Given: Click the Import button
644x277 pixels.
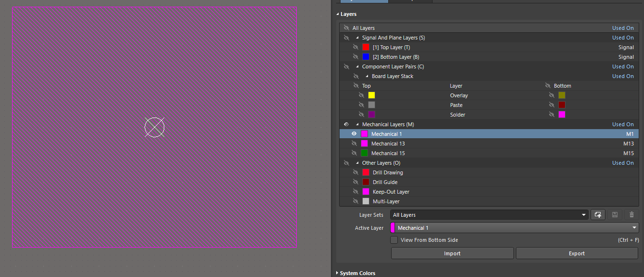Looking at the screenshot, I should click(452, 253).
